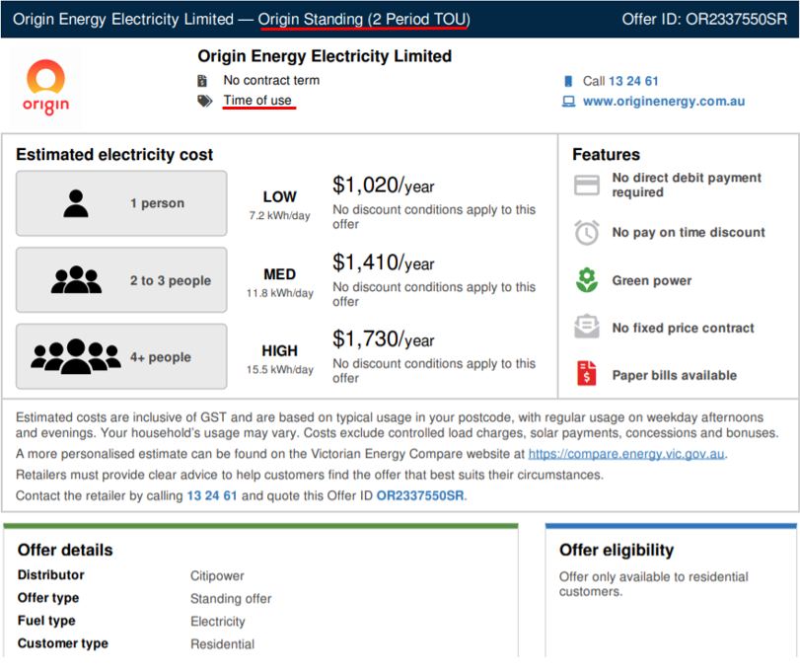The height and width of the screenshot is (672, 800).
Task: Click the phone icon next to Call
Action: tap(568, 82)
